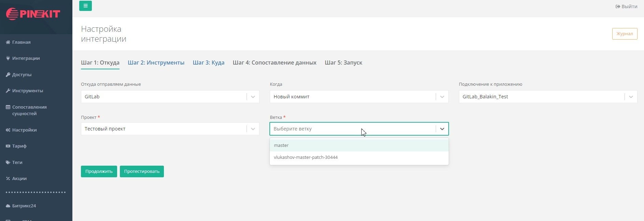Click the Инструменты wrench icon

8,91
